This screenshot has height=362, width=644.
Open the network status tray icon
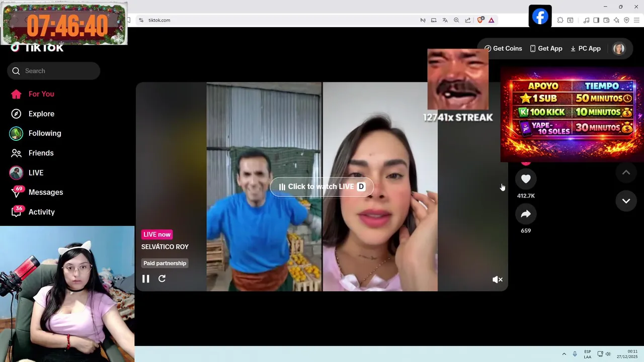(x=600, y=354)
